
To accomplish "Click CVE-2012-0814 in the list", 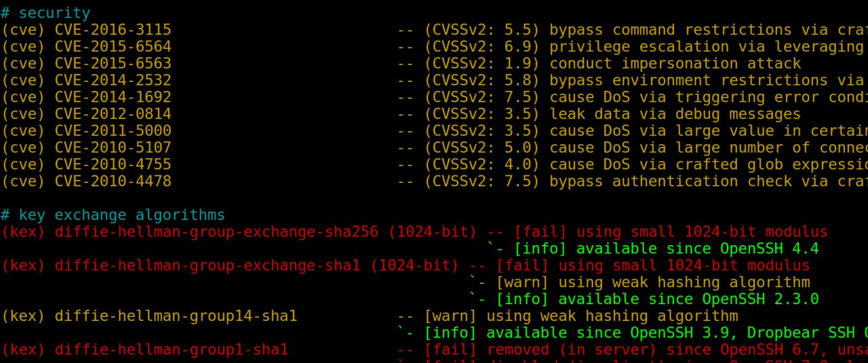I will [x=113, y=114].
